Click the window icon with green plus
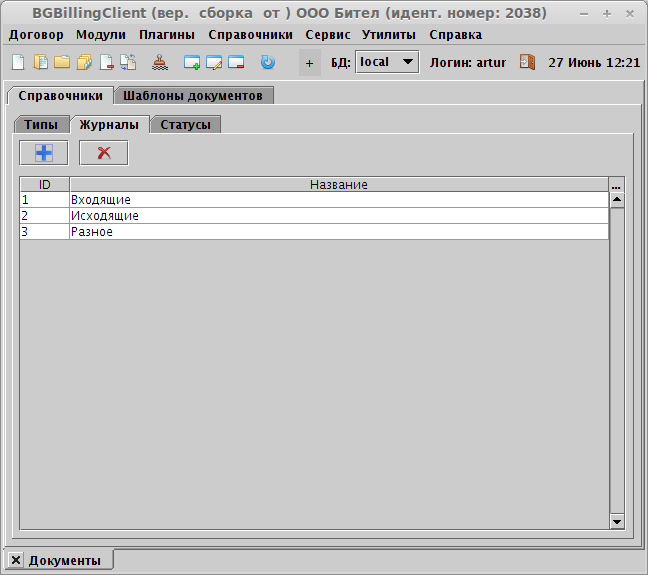The width and height of the screenshot is (648, 575). coord(192,62)
